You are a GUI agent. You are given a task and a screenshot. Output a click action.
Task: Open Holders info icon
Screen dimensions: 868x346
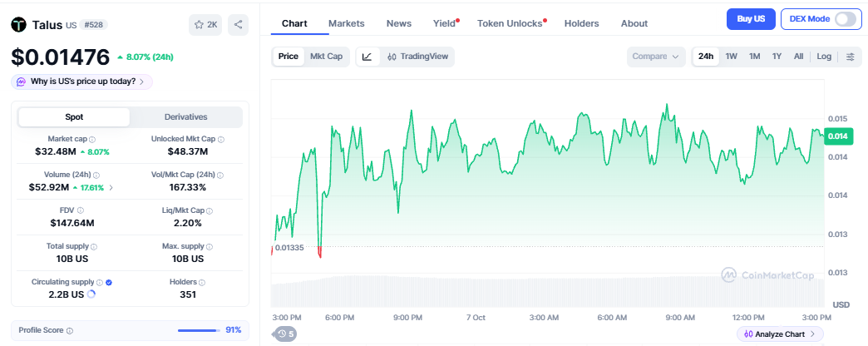click(x=201, y=282)
